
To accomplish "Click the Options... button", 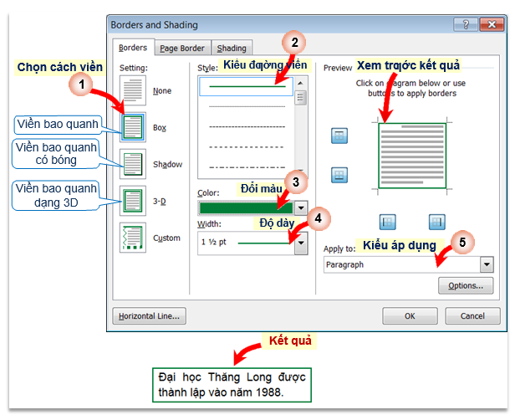I will point(465,285).
